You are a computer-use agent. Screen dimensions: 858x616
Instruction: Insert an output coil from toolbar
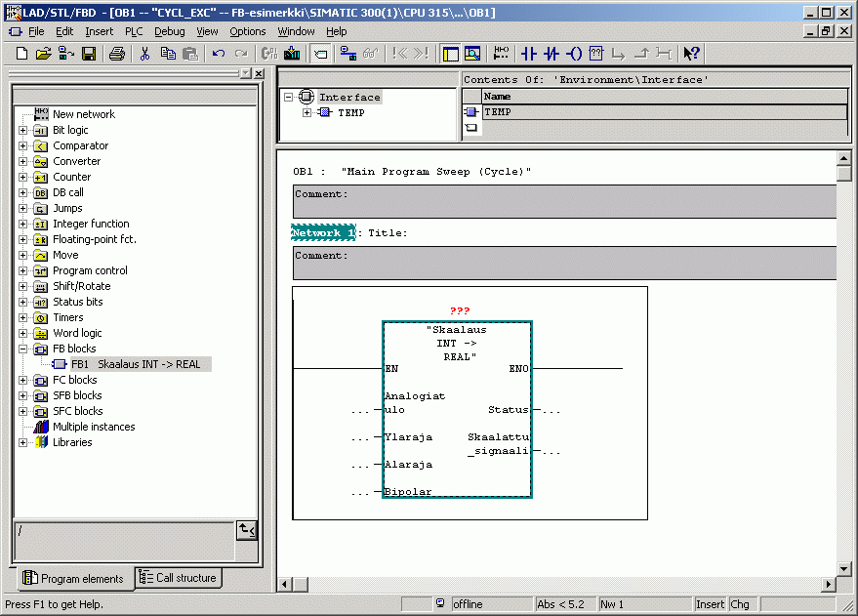coord(574,54)
